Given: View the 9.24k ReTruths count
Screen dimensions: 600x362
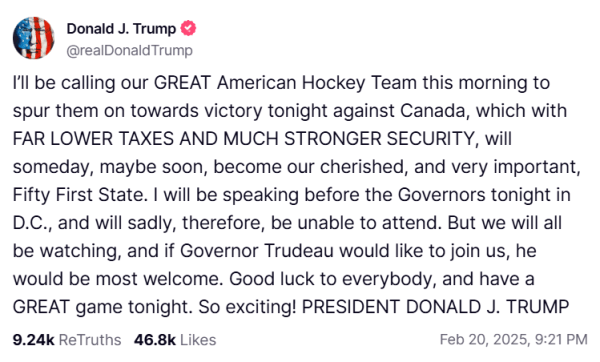Looking at the screenshot, I should point(34,339).
